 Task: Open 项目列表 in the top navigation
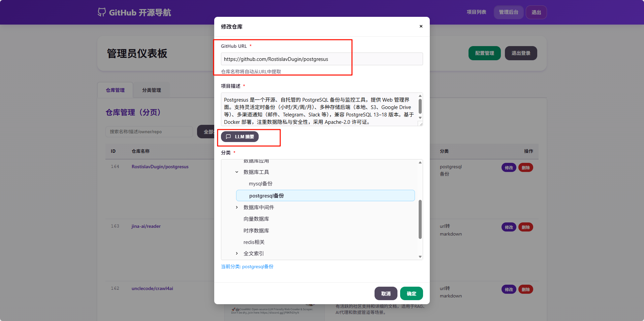476,12
